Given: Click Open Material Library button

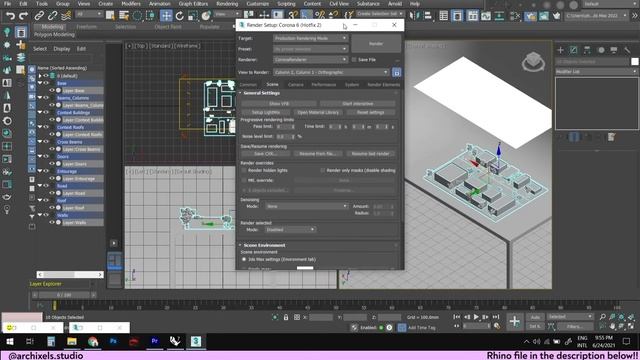Looking at the screenshot, I should [x=318, y=112].
